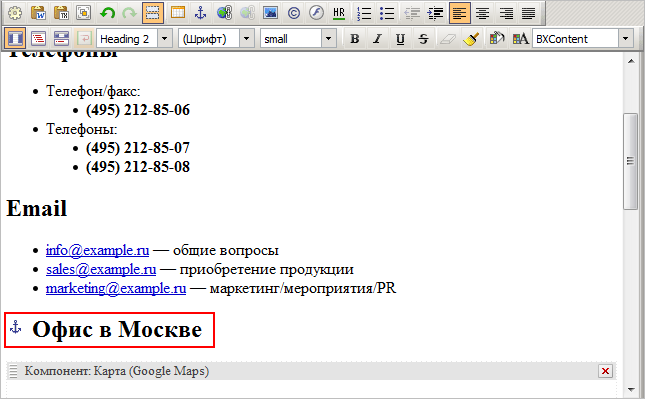The height and width of the screenshot is (399, 645).
Task: Toggle bold formatting
Action: 355,39
